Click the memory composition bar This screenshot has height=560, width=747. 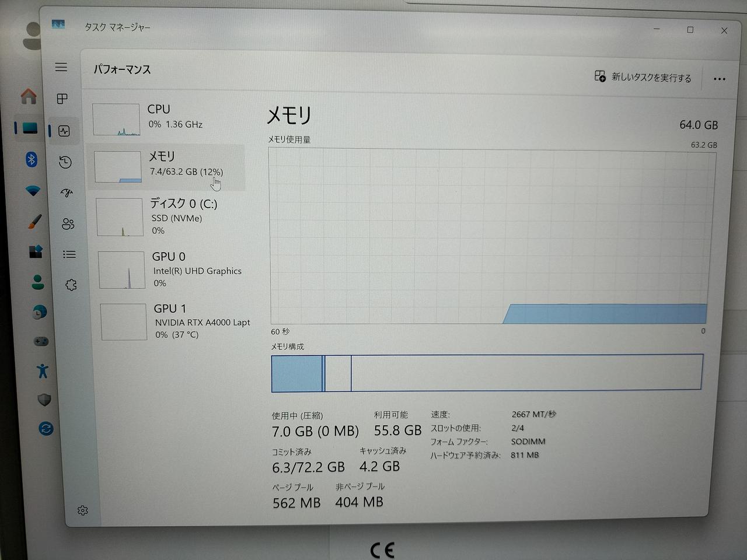(486, 373)
